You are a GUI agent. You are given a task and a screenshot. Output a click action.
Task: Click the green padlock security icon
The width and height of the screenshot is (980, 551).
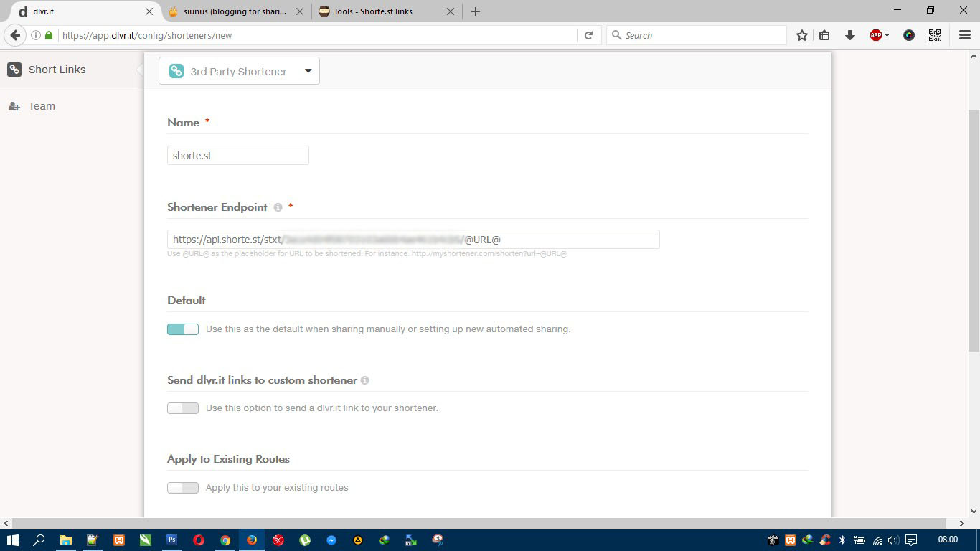click(49, 35)
